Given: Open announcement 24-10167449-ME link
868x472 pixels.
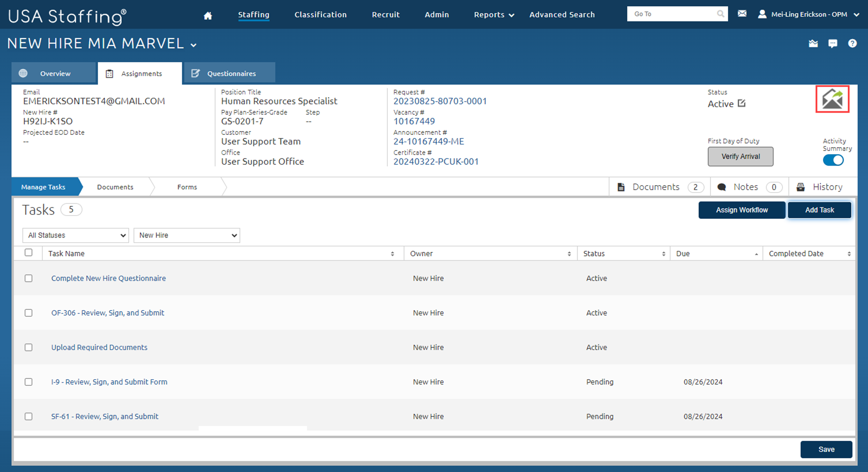Looking at the screenshot, I should (429, 141).
